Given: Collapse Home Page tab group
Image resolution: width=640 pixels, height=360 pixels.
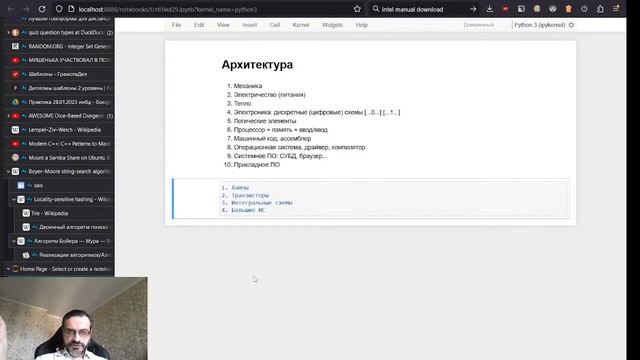Looking at the screenshot, I should click(x=8, y=269).
